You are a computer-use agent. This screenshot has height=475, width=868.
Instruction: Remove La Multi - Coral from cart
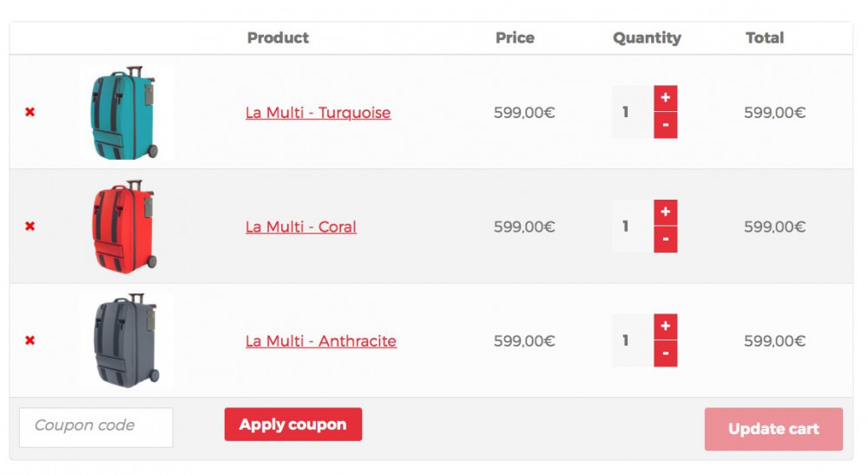click(x=30, y=227)
